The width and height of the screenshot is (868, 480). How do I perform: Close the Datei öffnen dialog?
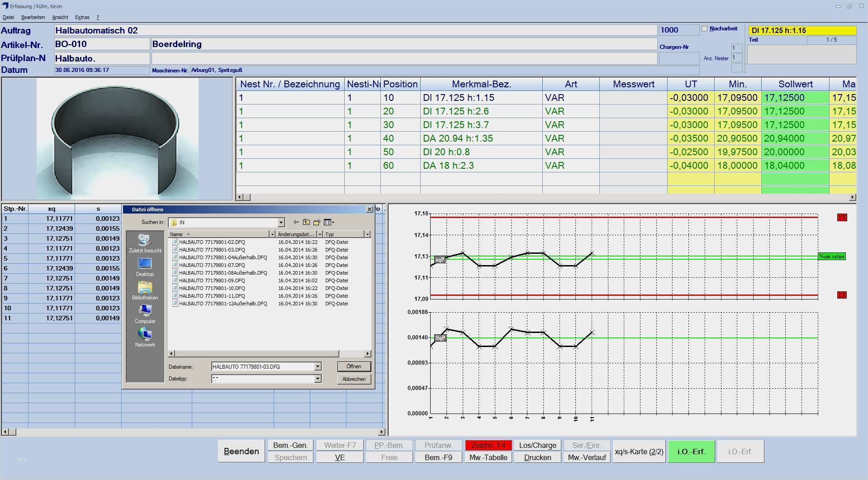coord(369,209)
